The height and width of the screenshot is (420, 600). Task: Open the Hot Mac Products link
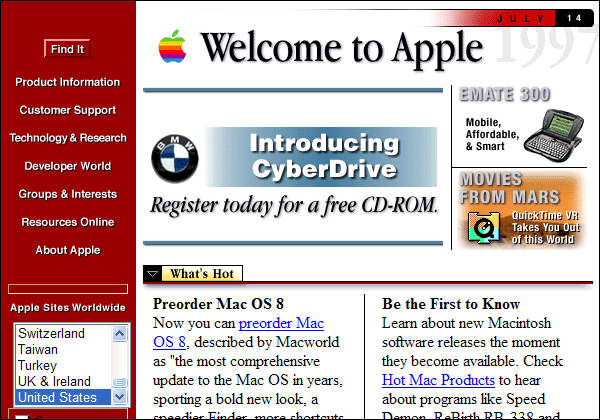click(438, 380)
